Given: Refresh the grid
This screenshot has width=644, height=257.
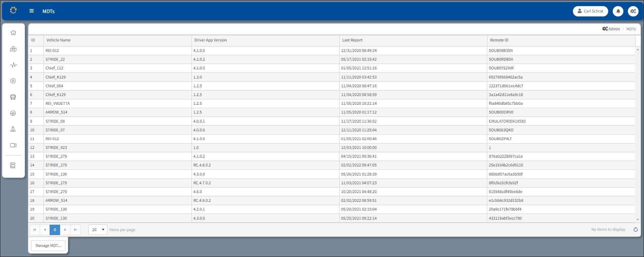Looking at the screenshot, I should (x=636, y=229).
